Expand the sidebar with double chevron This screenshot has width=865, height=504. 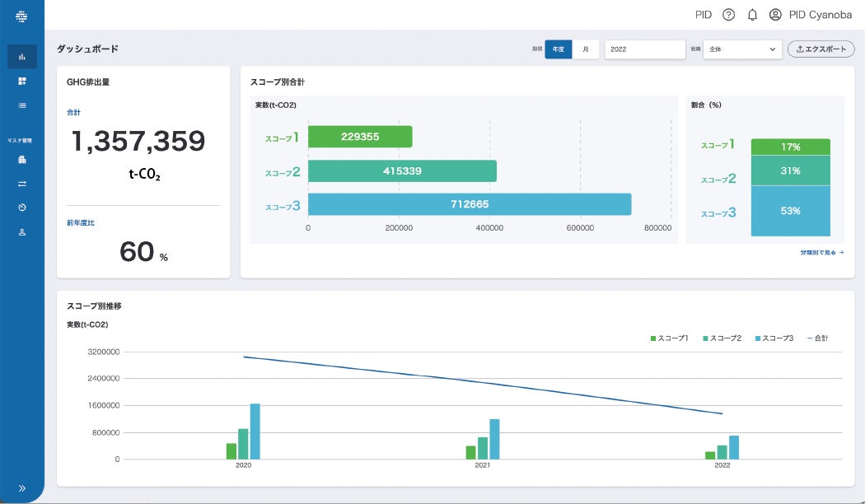click(22, 488)
